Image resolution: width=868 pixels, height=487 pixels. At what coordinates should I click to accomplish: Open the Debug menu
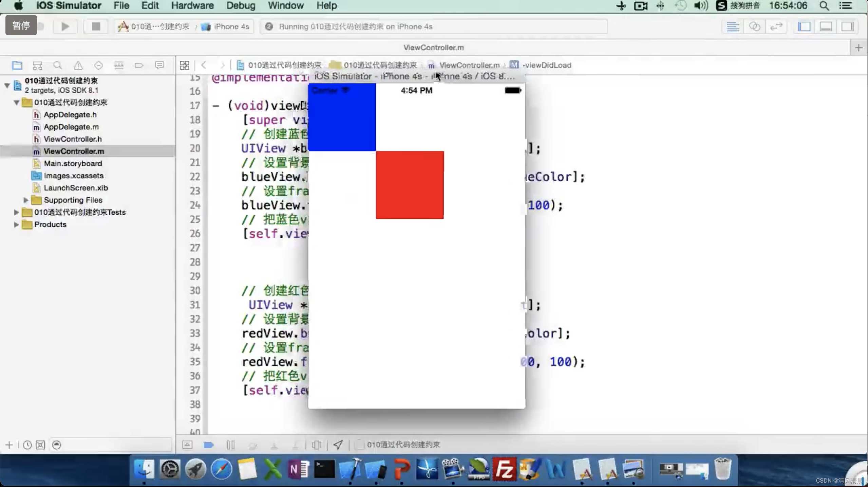[x=241, y=6]
